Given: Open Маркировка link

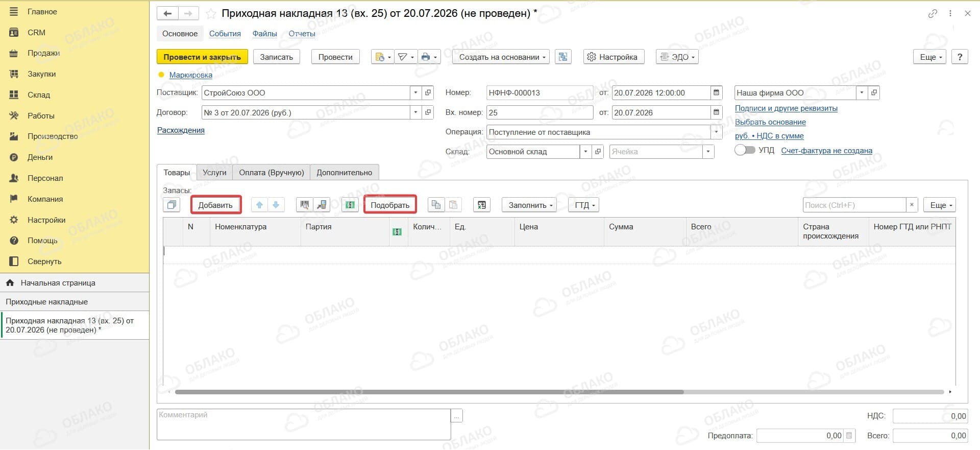Looking at the screenshot, I should click(191, 75).
